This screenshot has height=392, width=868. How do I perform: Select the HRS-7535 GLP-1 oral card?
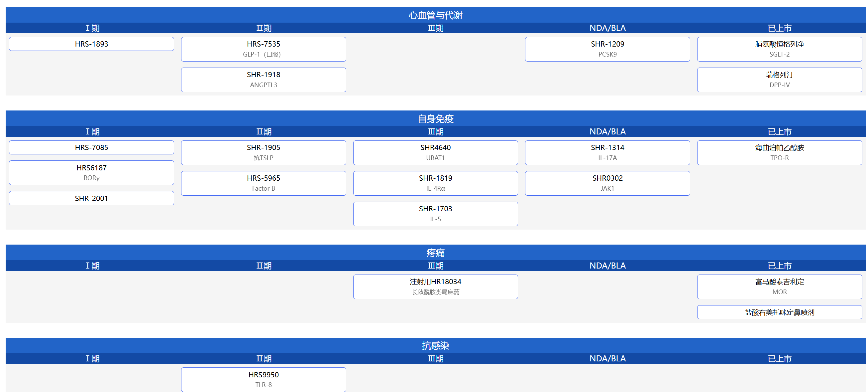[264, 49]
